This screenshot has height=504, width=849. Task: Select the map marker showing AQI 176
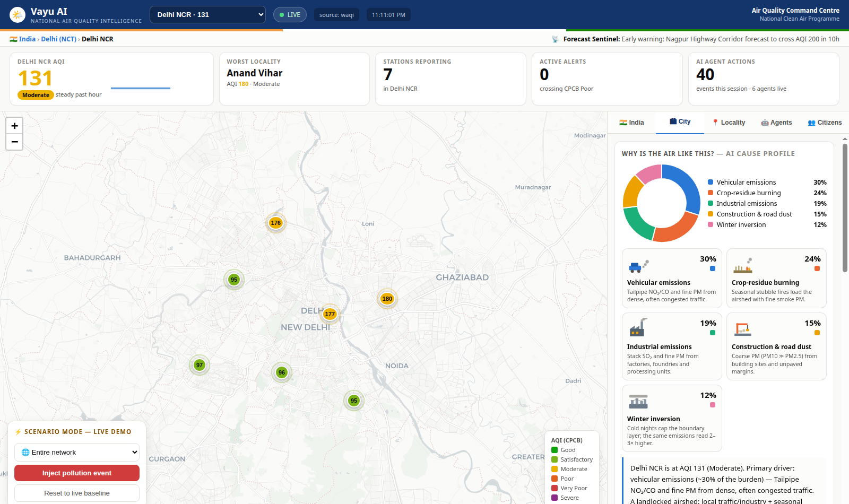(x=276, y=223)
